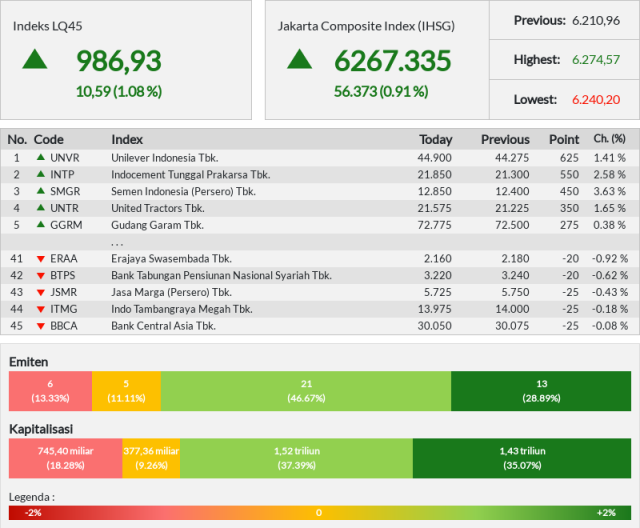Click the Indeks LQ45 title
The height and width of the screenshot is (528, 640).
click(47, 26)
